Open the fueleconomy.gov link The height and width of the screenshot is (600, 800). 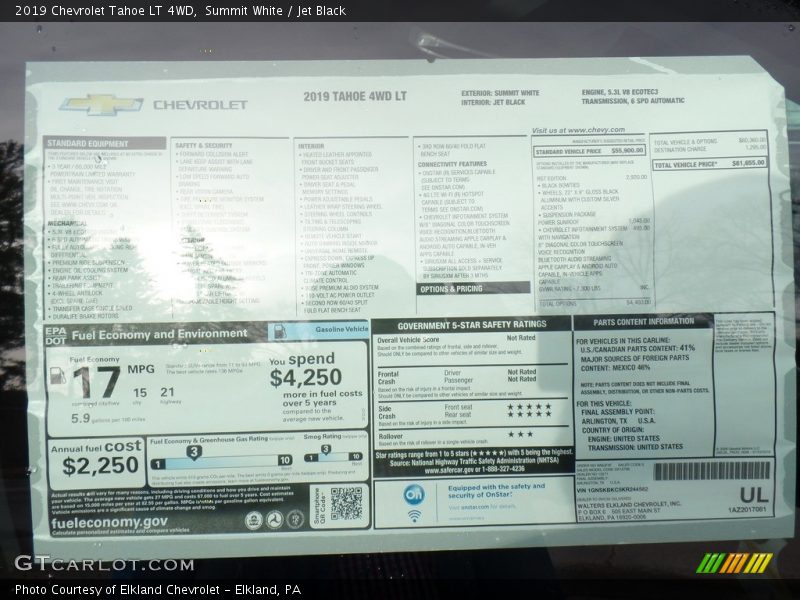(x=110, y=522)
